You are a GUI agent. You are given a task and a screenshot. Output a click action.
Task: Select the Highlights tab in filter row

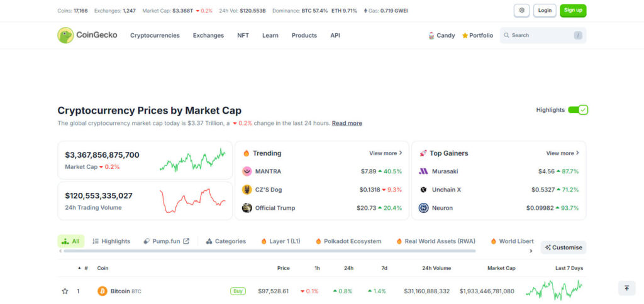111,241
